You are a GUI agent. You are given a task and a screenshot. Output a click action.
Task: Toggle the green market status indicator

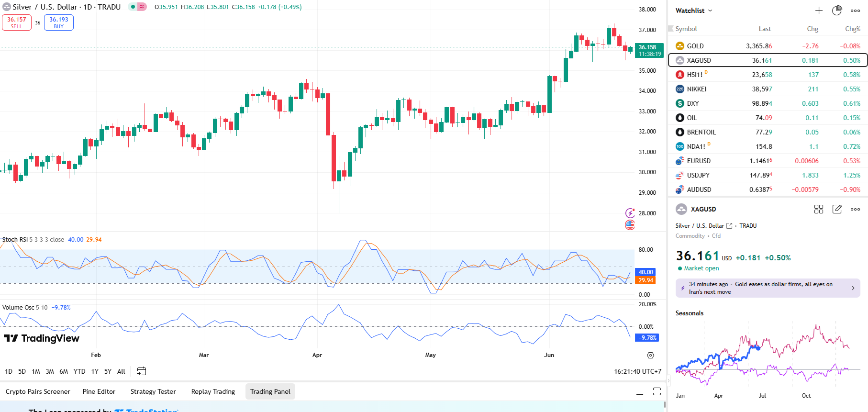click(133, 7)
